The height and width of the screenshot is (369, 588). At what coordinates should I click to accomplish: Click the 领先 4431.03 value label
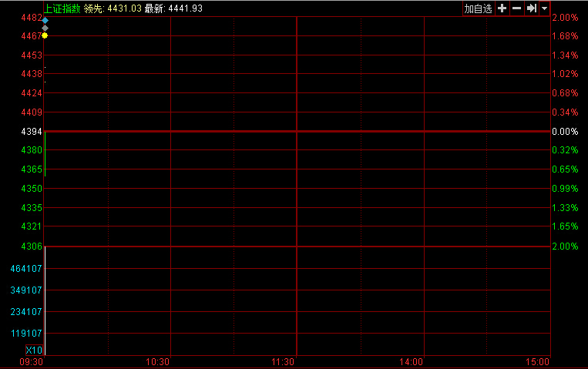(113, 8)
